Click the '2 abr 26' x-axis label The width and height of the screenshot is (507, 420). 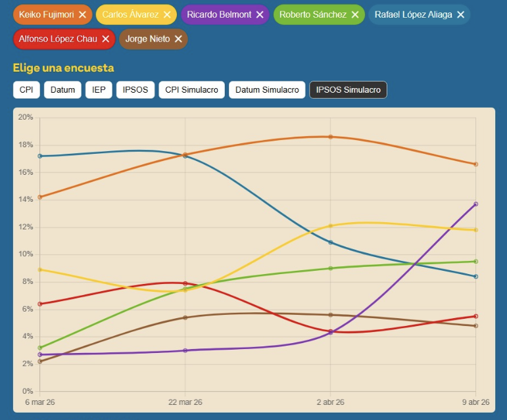point(331,402)
